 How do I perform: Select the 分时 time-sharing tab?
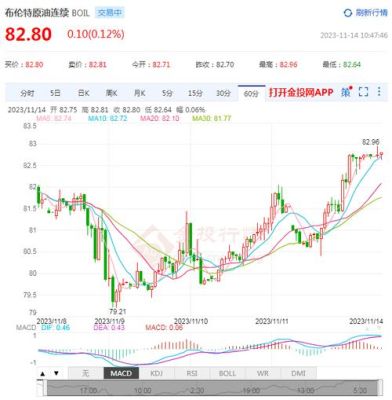point(27,93)
